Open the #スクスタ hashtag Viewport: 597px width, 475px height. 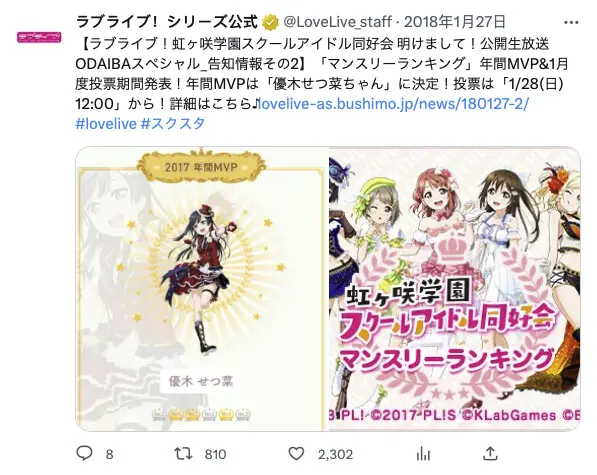pyautogui.click(x=173, y=124)
